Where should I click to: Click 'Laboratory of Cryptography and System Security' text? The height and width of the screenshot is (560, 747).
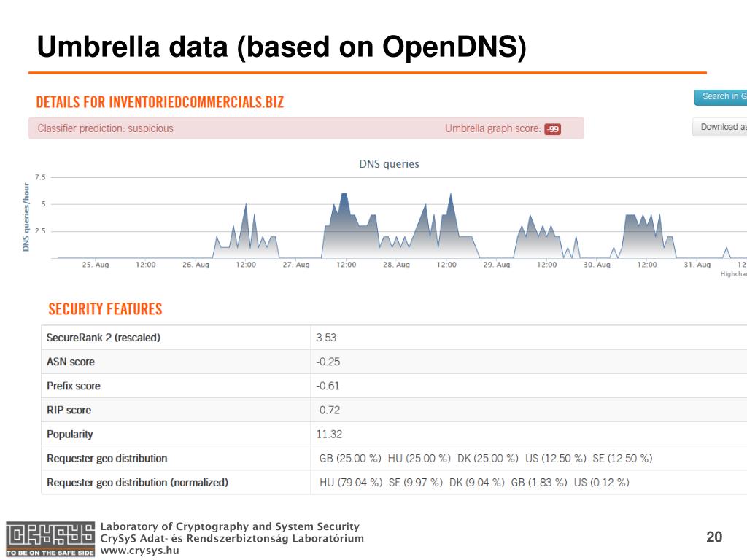(230, 526)
